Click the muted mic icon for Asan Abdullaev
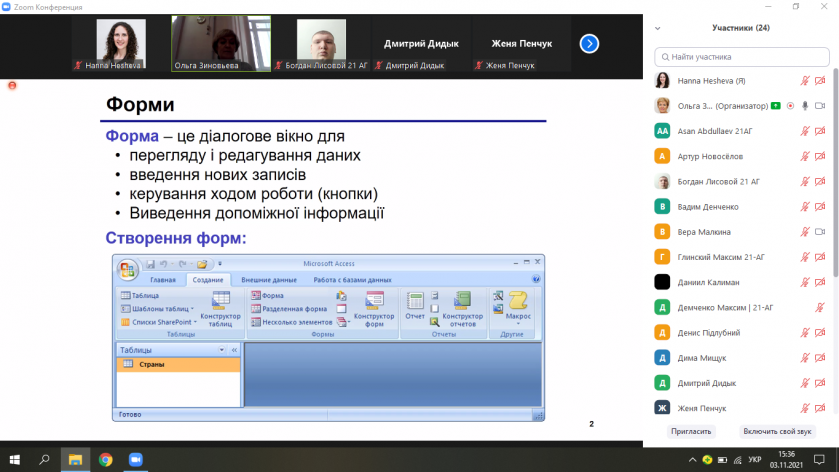Image resolution: width=839 pixels, height=472 pixels. point(805,131)
